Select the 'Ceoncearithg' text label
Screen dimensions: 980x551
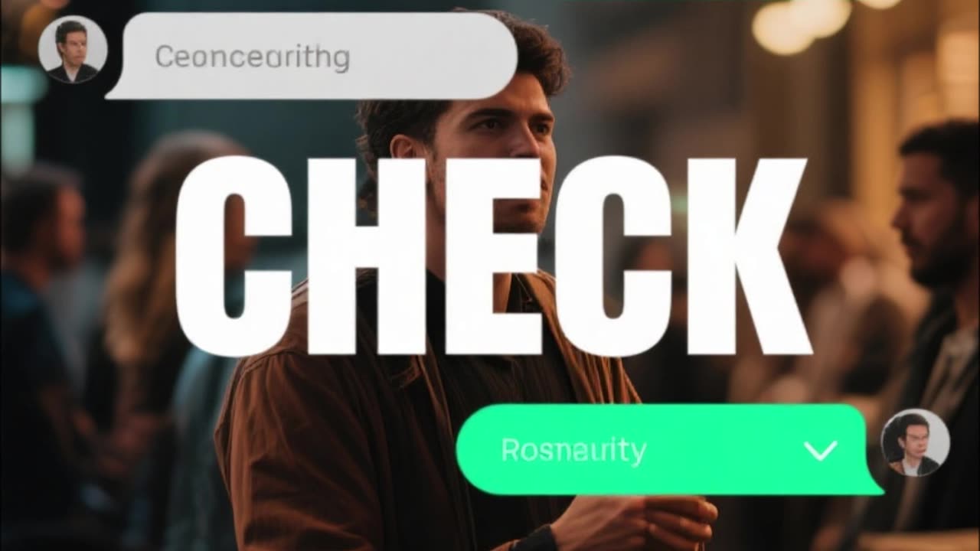pyautogui.click(x=253, y=57)
